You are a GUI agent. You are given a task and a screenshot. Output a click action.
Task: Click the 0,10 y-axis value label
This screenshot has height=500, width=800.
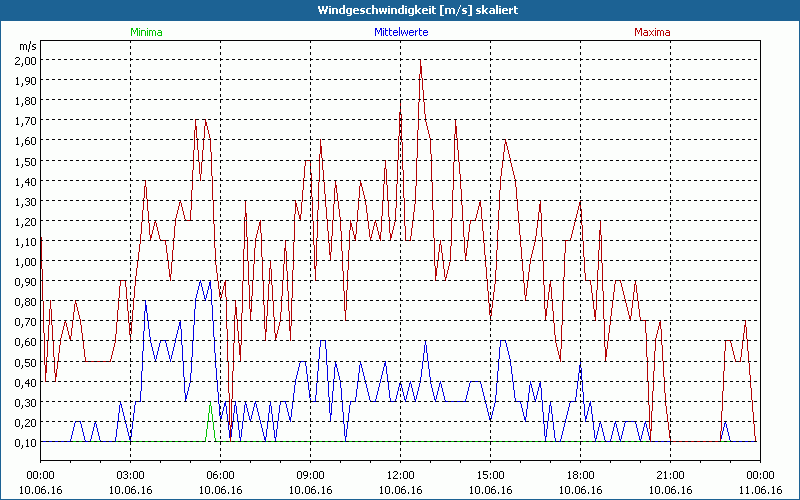point(25,443)
